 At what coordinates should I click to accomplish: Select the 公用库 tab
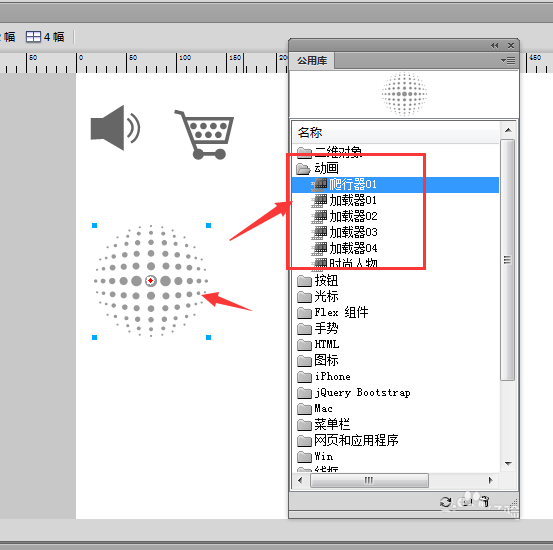[312, 61]
